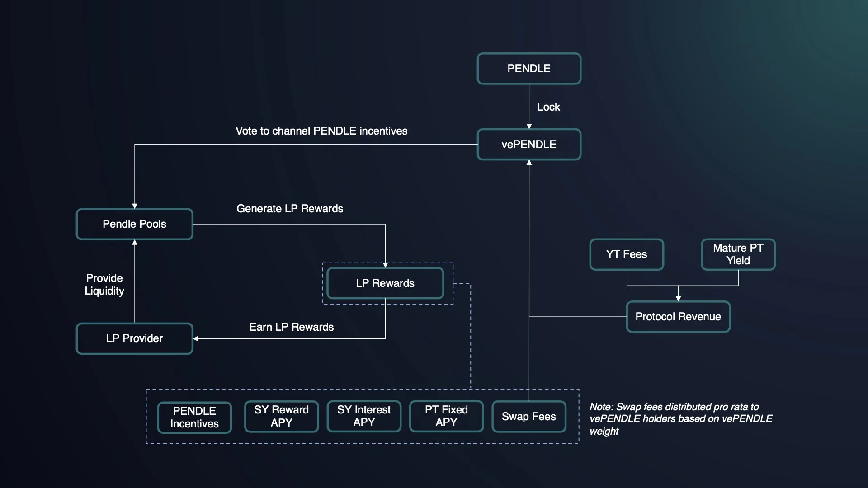
Task: Click the LP Rewards dashed box
Action: 387,283
